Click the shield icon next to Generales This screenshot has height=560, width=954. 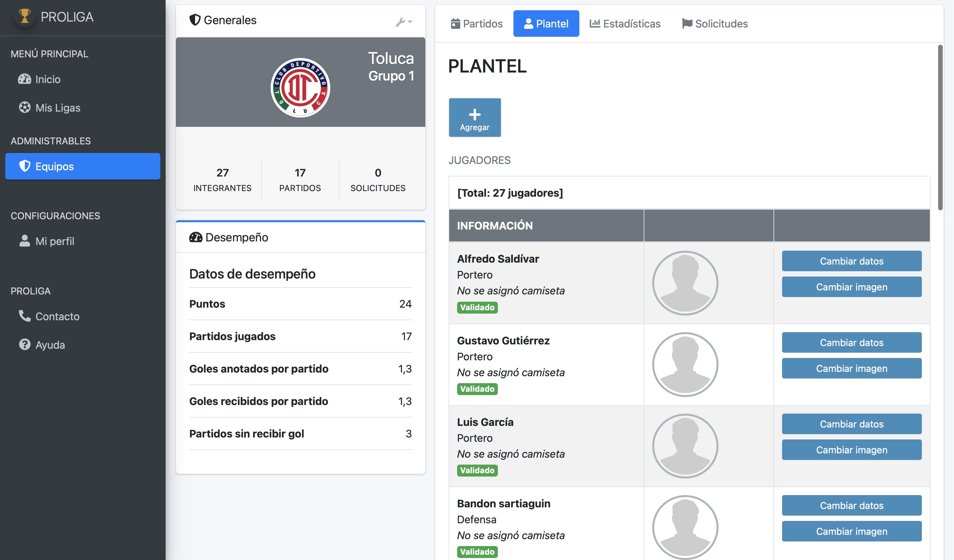pos(194,20)
